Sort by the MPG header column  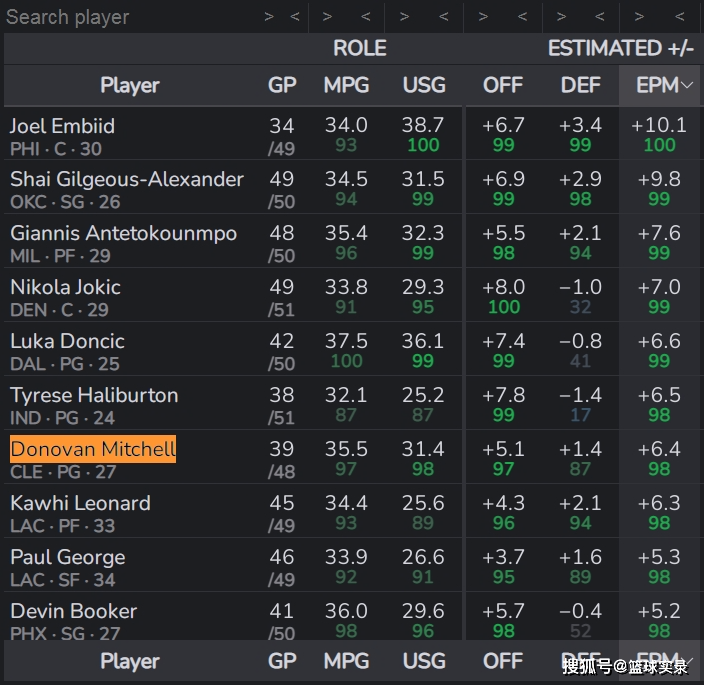[346, 86]
